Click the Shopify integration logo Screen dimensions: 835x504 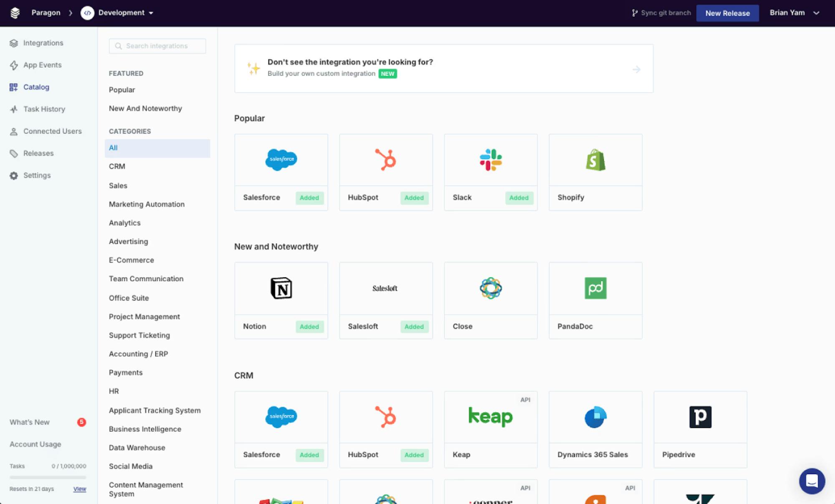tap(595, 160)
